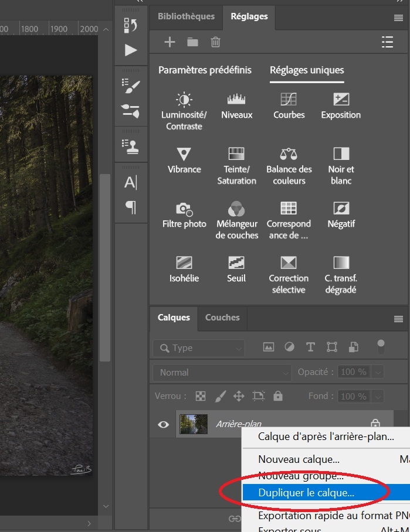Screen dimensions: 410x532
Task: Toggle pixel layer filter
Action: pos(269,347)
